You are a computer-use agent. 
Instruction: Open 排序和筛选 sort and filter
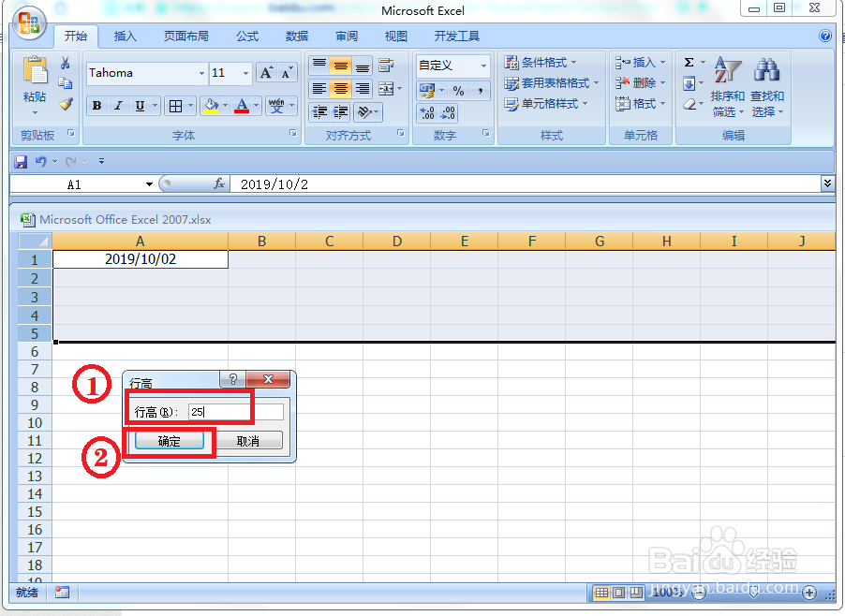[728, 87]
